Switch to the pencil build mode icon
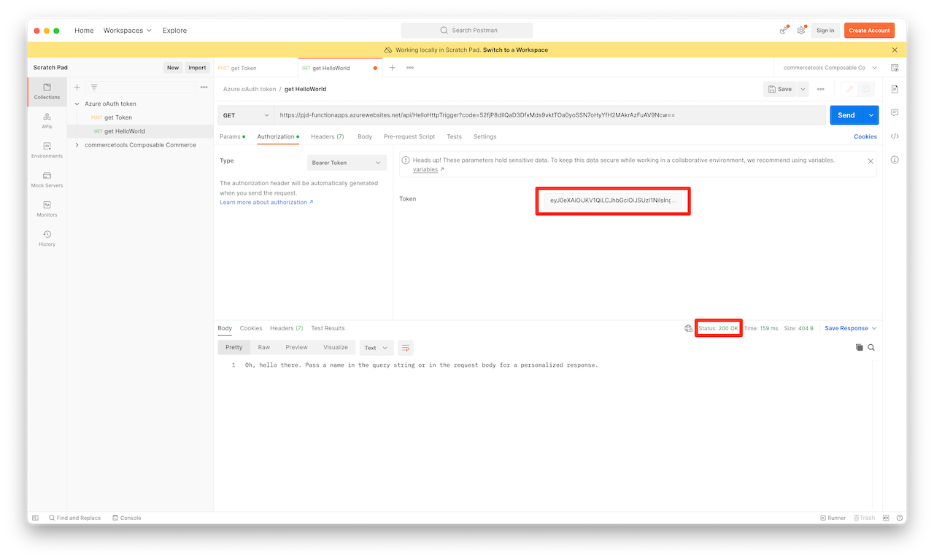This screenshot has height=560, width=934. [849, 89]
